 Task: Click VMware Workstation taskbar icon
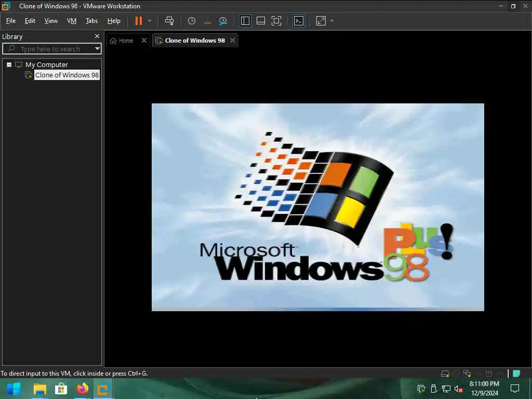click(x=103, y=389)
